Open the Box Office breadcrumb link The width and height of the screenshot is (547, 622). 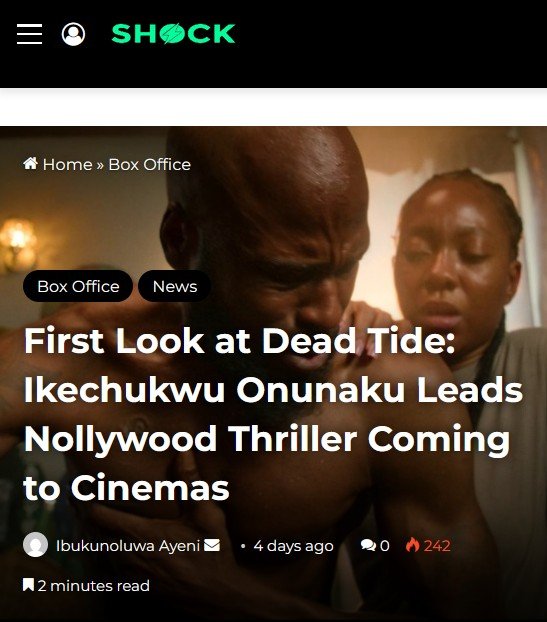[x=150, y=165]
